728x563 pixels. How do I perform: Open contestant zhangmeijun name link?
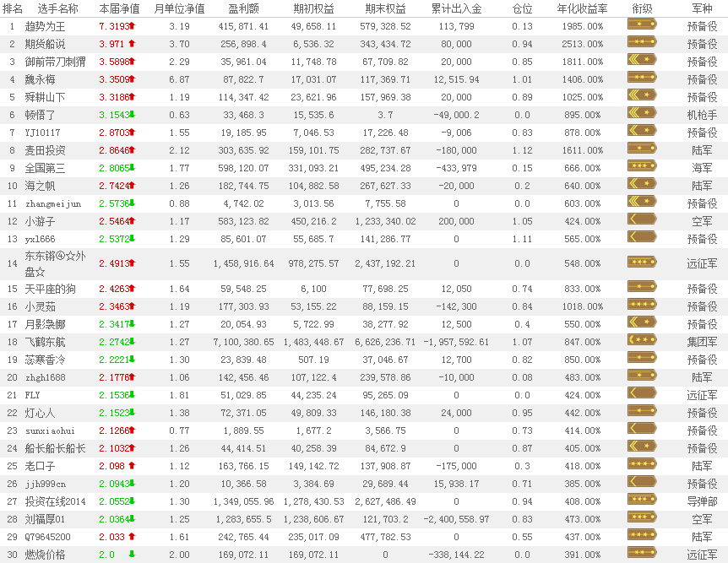click(x=53, y=203)
